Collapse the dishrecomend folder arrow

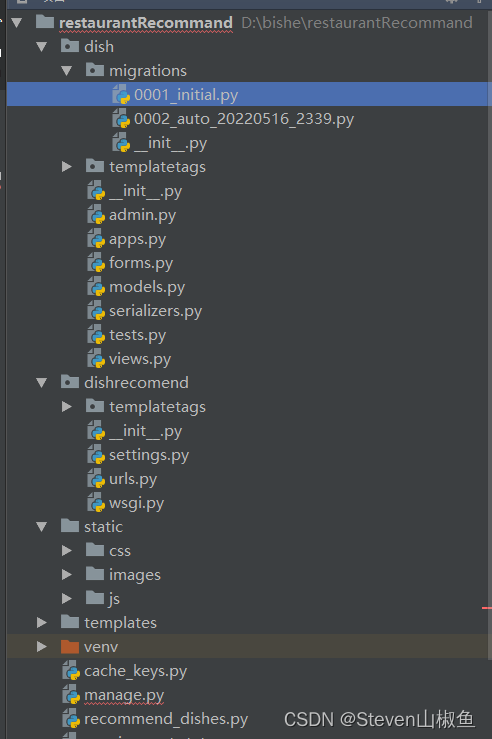tap(42, 382)
